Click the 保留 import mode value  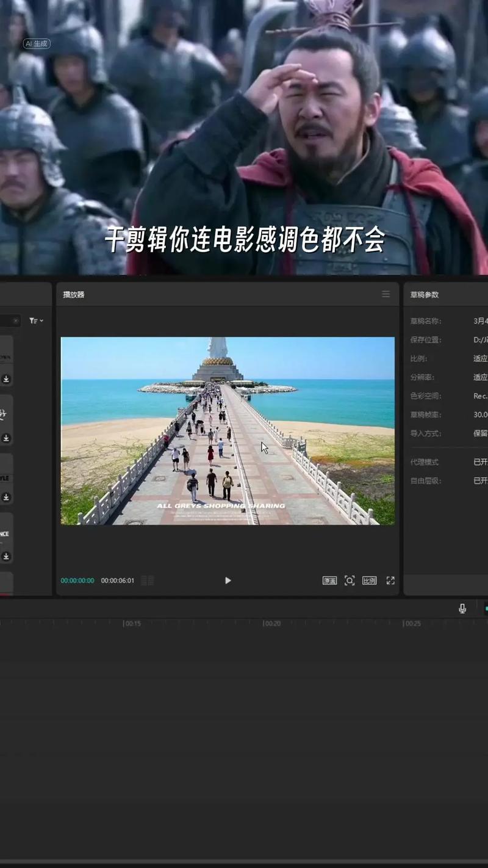point(481,433)
